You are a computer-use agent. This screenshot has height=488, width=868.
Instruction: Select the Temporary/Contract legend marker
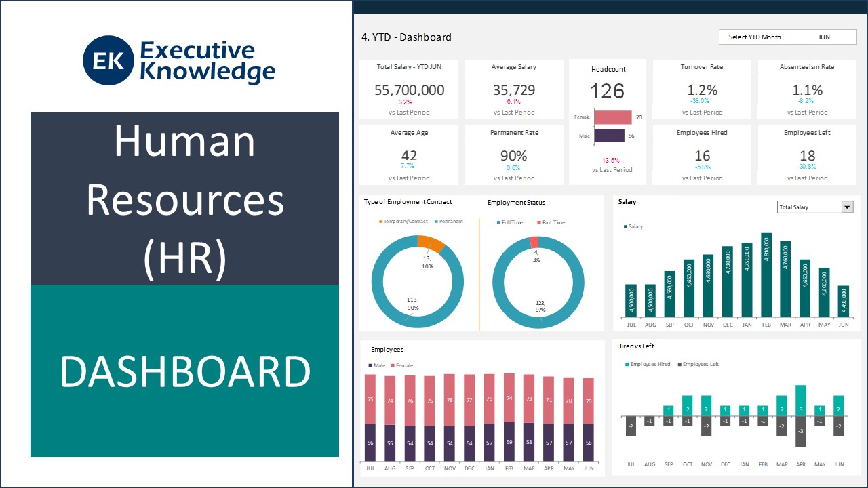[x=381, y=222]
